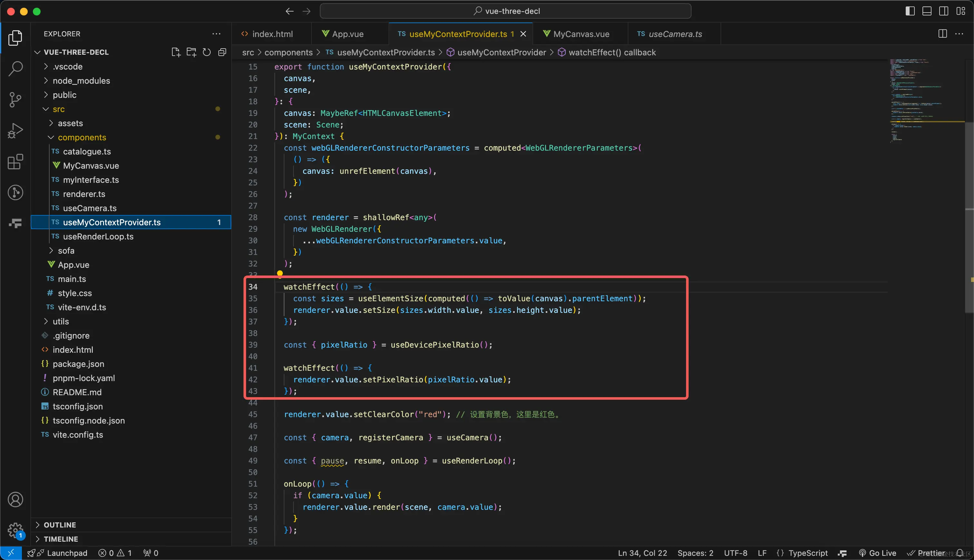The image size is (974, 560).
Task: Click TypeScript language mode in status bar
Action: tap(807, 553)
